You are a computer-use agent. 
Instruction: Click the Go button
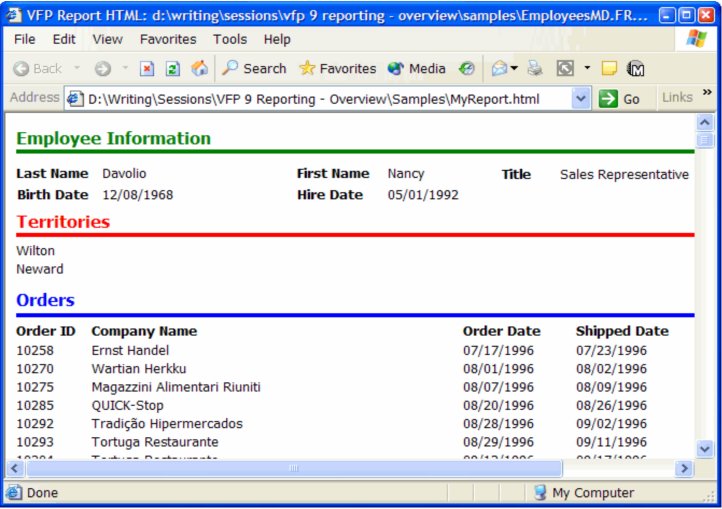[619, 99]
